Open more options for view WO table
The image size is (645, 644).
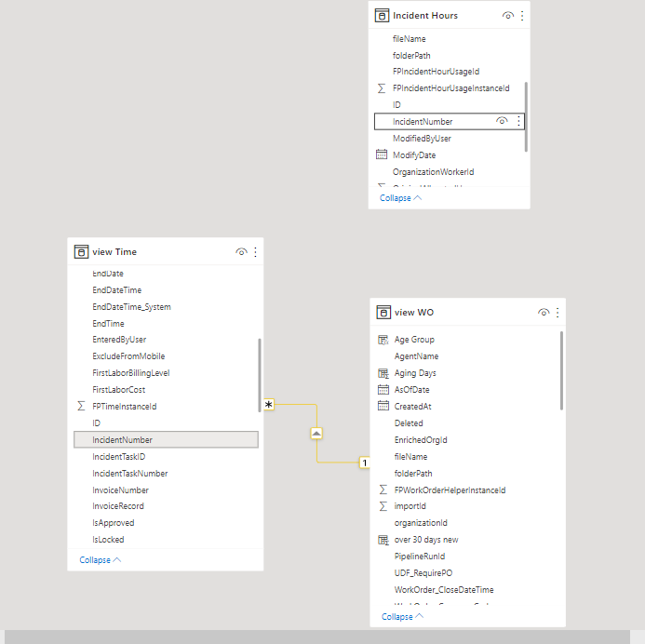558,312
